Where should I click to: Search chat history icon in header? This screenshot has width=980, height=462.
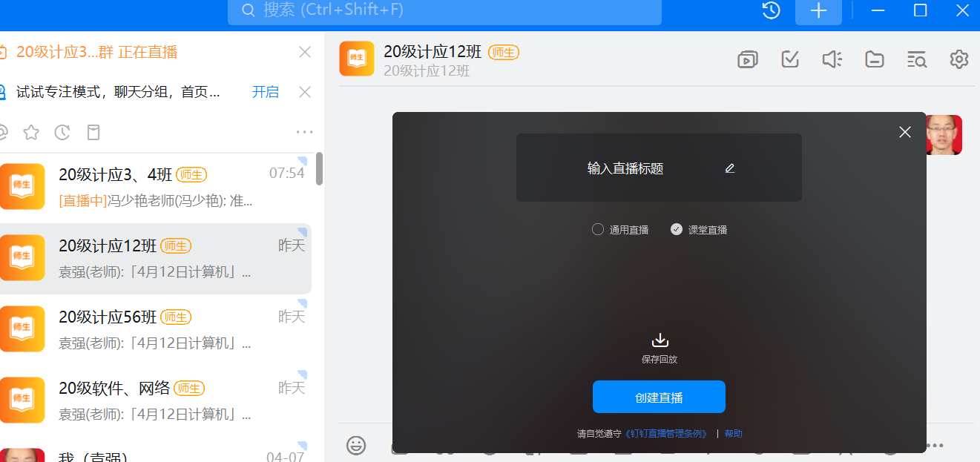(x=917, y=59)
